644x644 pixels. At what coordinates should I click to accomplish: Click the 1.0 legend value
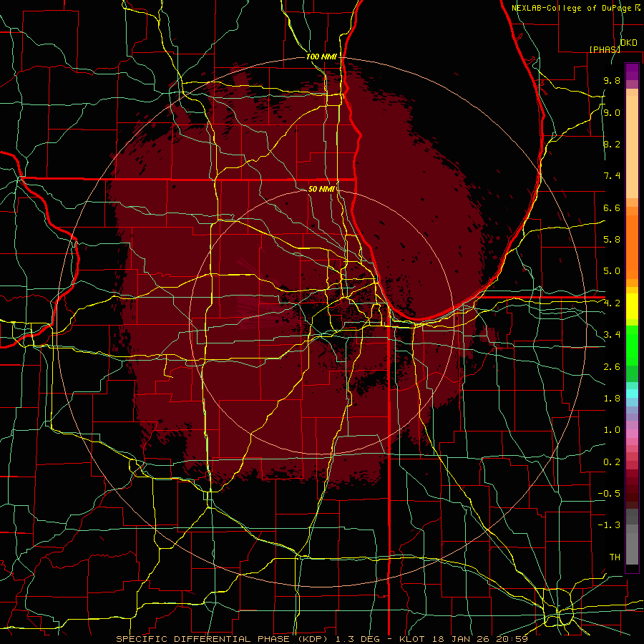tap(612, 430)
